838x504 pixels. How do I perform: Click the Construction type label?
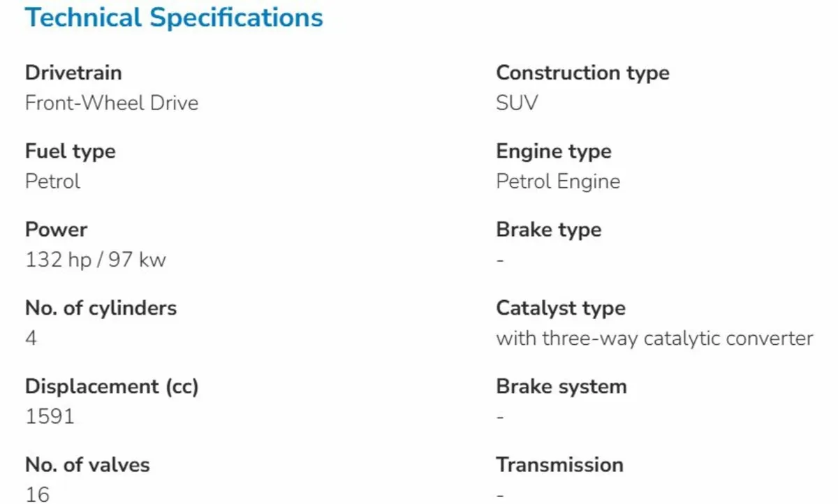pyautogui.click(x=582, y=73)
